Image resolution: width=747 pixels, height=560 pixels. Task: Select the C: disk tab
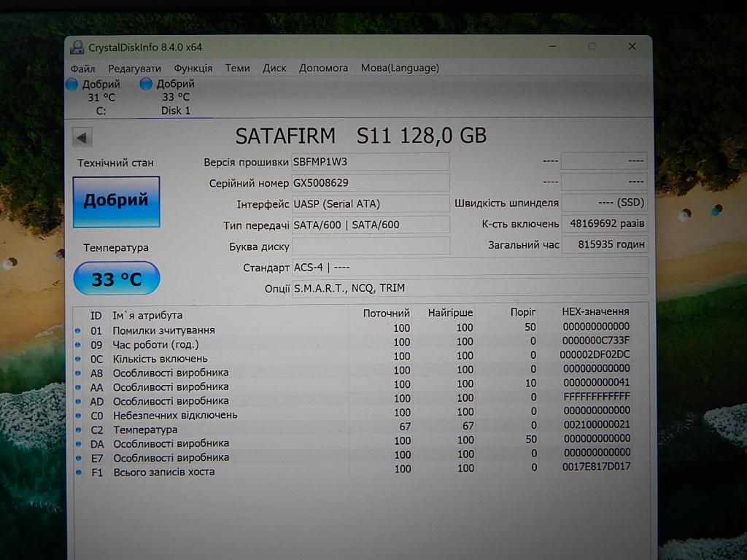pyautogui.click(x=101, y=98)
